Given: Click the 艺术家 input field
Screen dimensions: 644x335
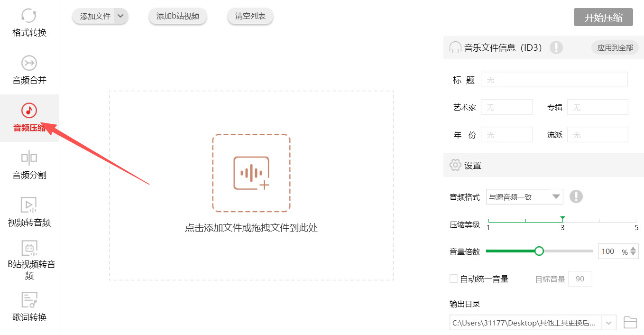Looking at the screenshot, I should click(507, 107).
